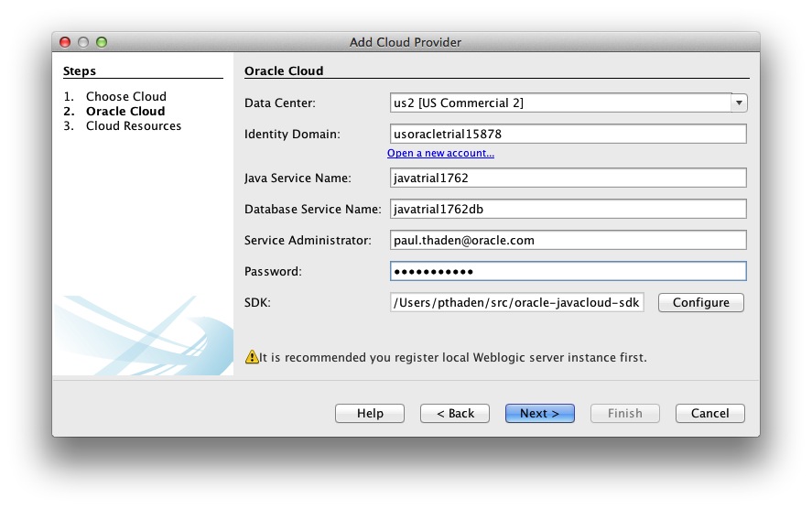Click the Configure button for SDK

click(x=701, y=302)
